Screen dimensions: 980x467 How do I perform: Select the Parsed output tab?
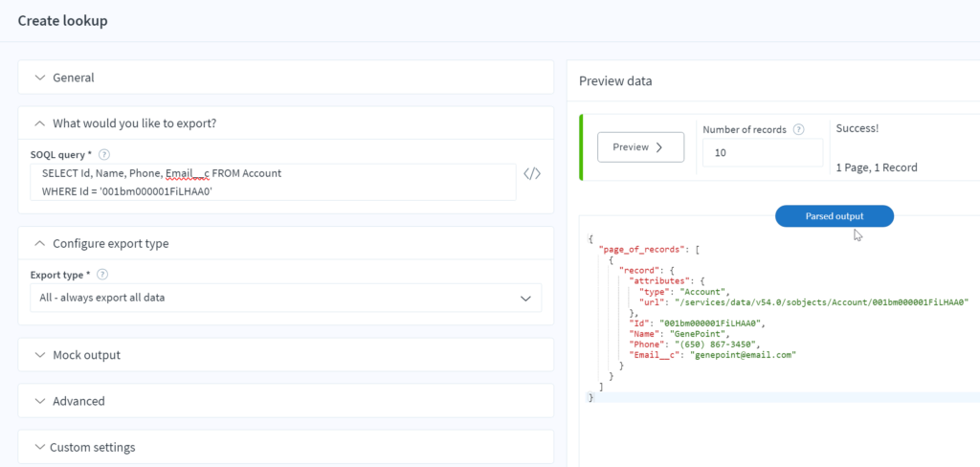pyautogui.click(x=834, y=216)
